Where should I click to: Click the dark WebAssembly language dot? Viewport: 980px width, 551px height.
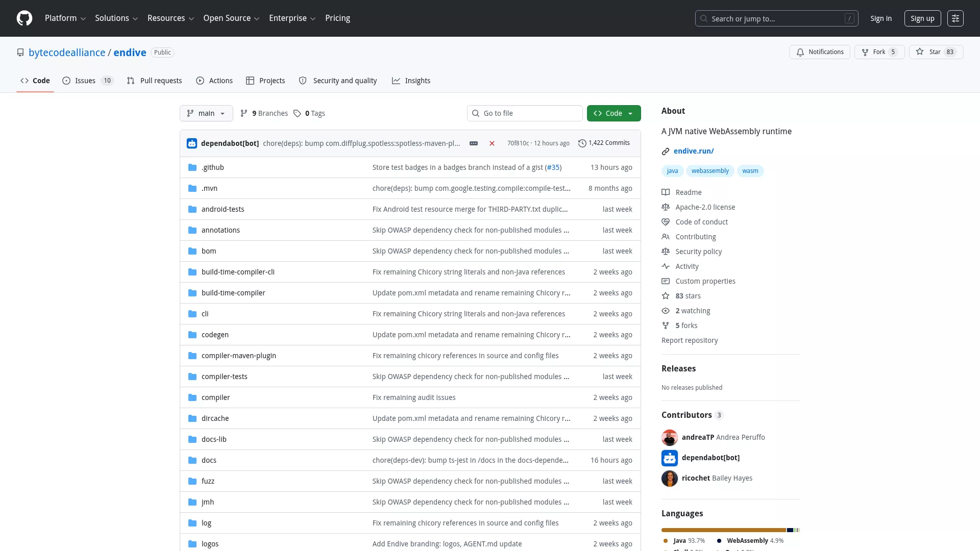pos(719,541)
